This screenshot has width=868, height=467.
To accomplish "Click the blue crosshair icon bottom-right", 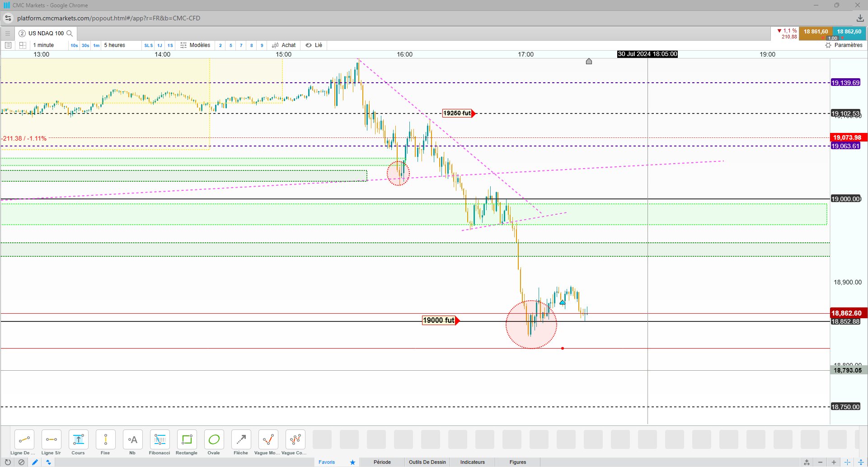I will [847, 462].
